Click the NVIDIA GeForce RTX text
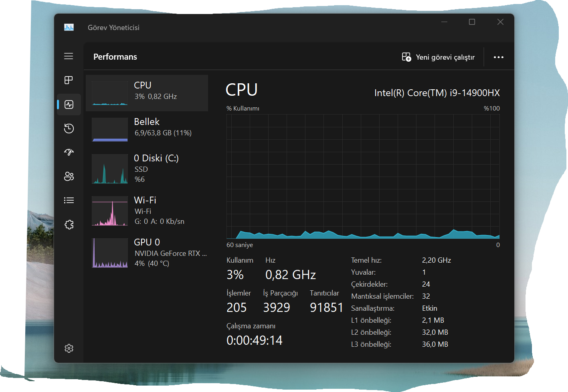This screenshot has height=392, width=568. 171,253
